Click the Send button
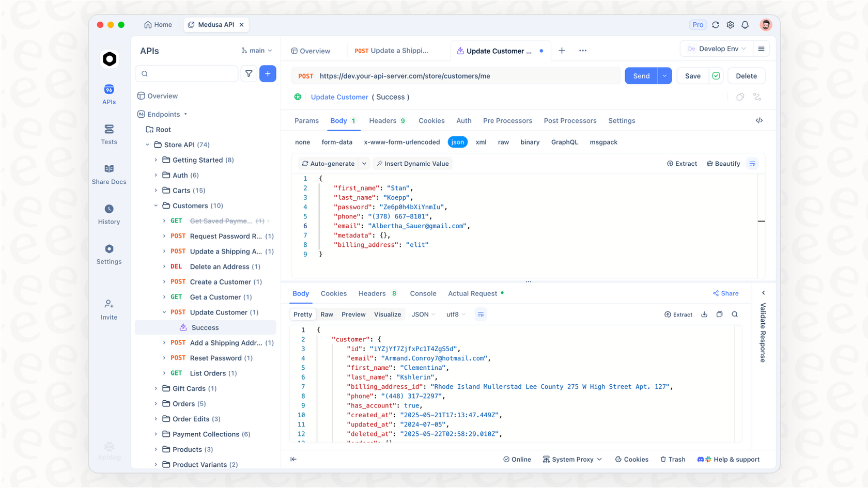868x488 pixels. tap(640, 75)
